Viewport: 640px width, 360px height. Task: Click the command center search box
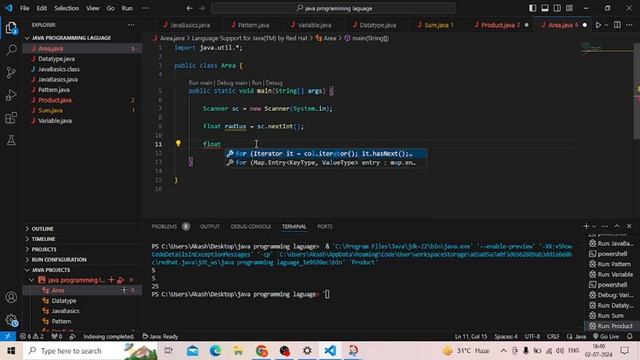point(333,8)
